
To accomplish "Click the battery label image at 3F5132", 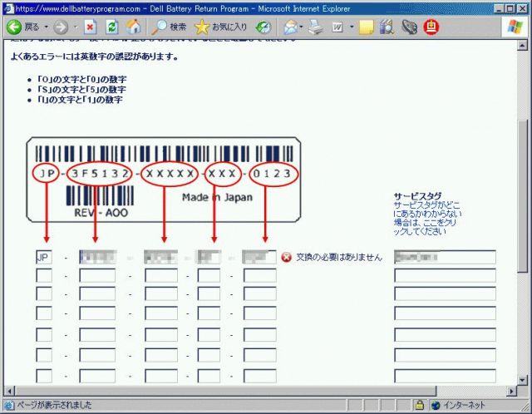I will [100, 174].
